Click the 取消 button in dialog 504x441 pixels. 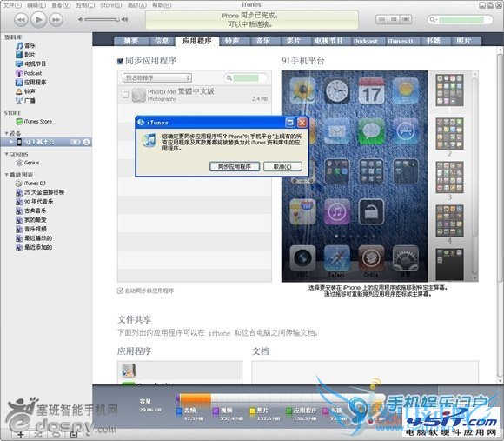(282, 167)
